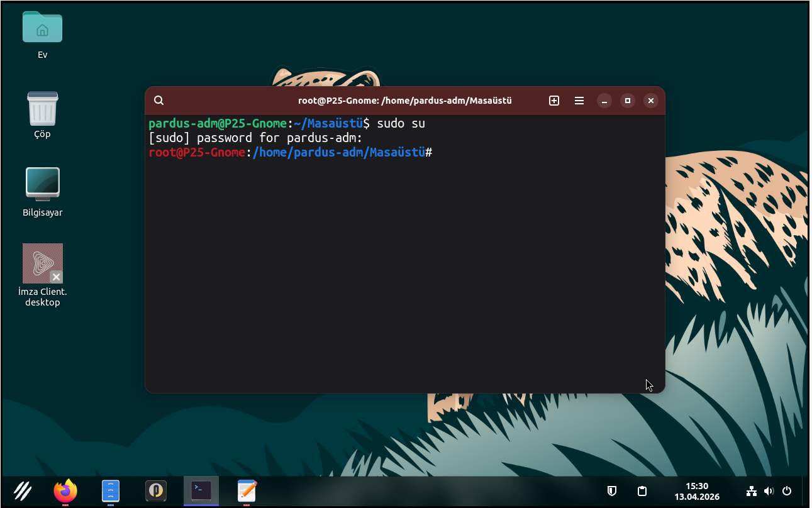Open the terminal search icon

coord(159,101)
